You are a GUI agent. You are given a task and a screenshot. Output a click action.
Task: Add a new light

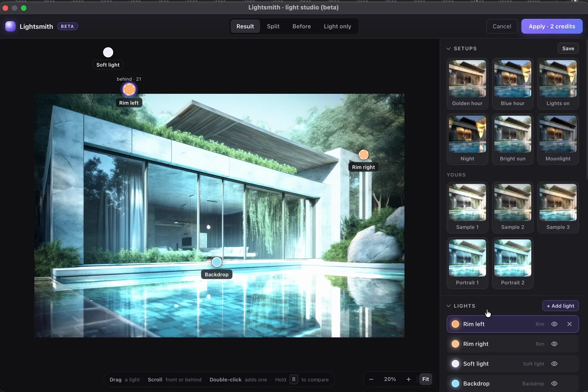(560, 306)
